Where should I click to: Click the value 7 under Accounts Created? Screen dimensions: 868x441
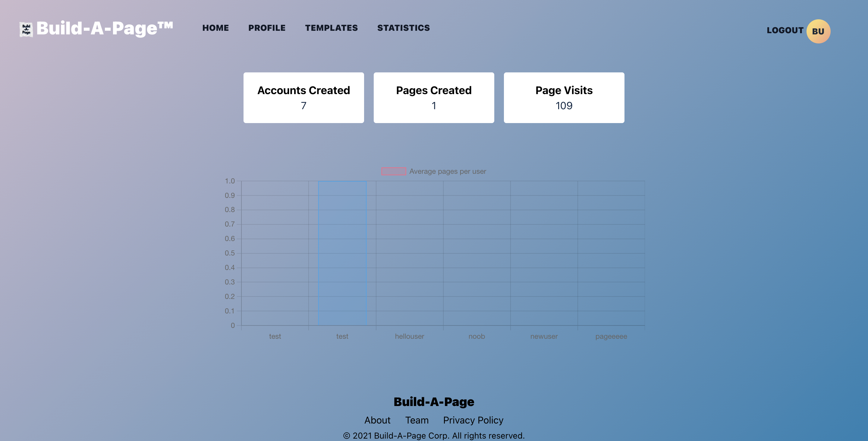(303, 106)
